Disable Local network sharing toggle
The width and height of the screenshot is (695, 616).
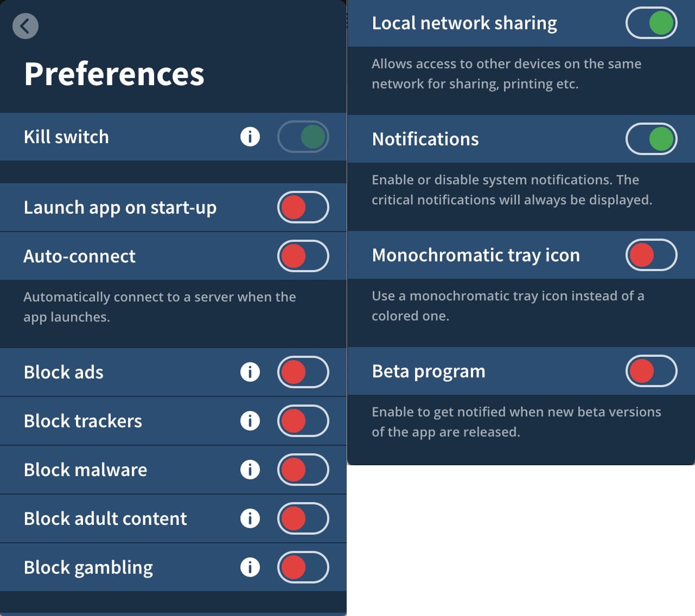(652, 23)
